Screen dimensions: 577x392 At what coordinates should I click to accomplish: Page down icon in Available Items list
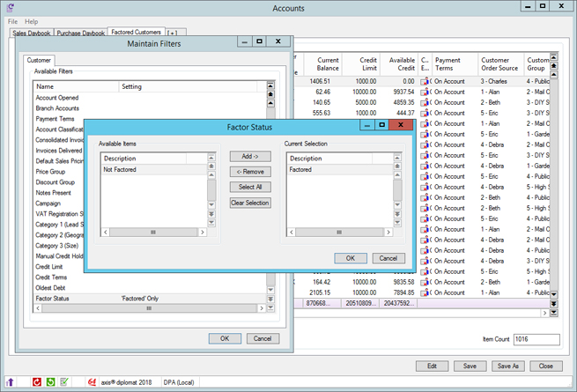click(x=211, y=214)
